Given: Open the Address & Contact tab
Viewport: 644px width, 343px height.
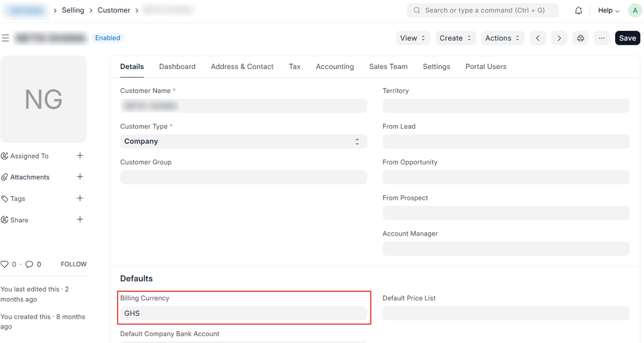Looking at the screenshot, I should (242, 67).
